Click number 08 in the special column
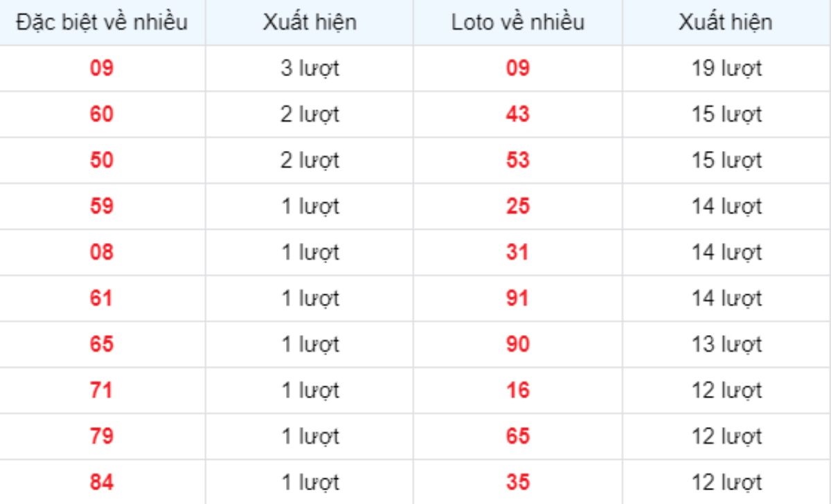The height and width of the screenshot is (504, 831). 102,253
